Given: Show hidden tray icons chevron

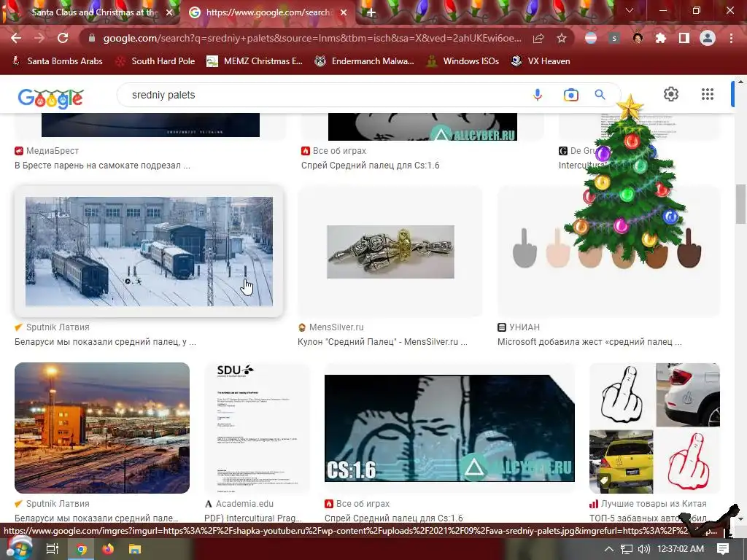Looking at the screenshot, I should pos(608,549).
